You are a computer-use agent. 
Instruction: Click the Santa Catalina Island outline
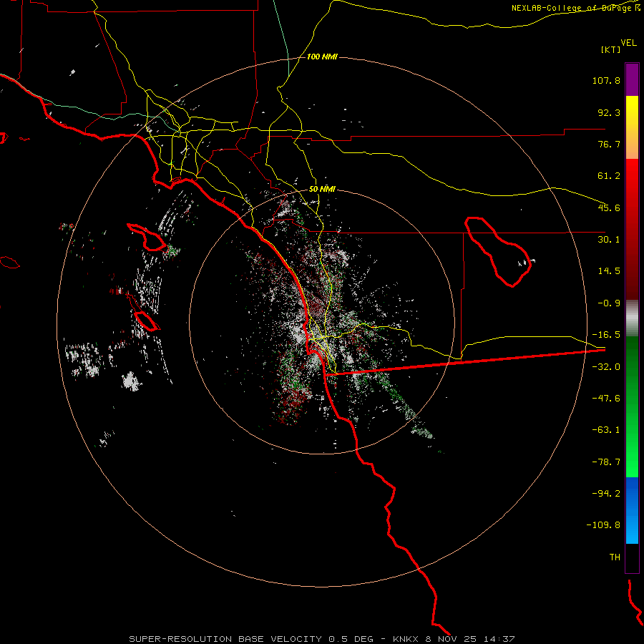tap(146, 238)
